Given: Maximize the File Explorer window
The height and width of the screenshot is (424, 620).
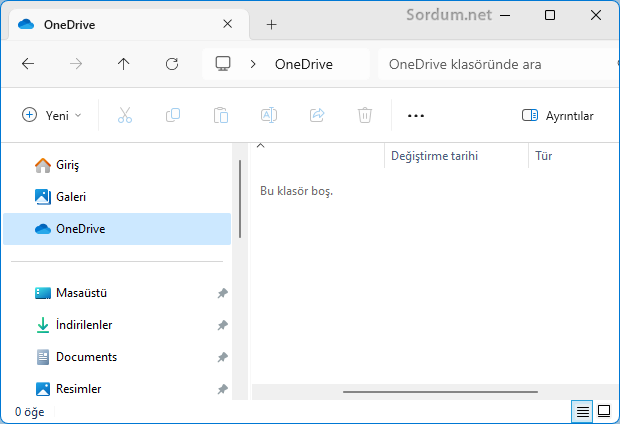Looking at the screenshot, I should pos(550,15).
